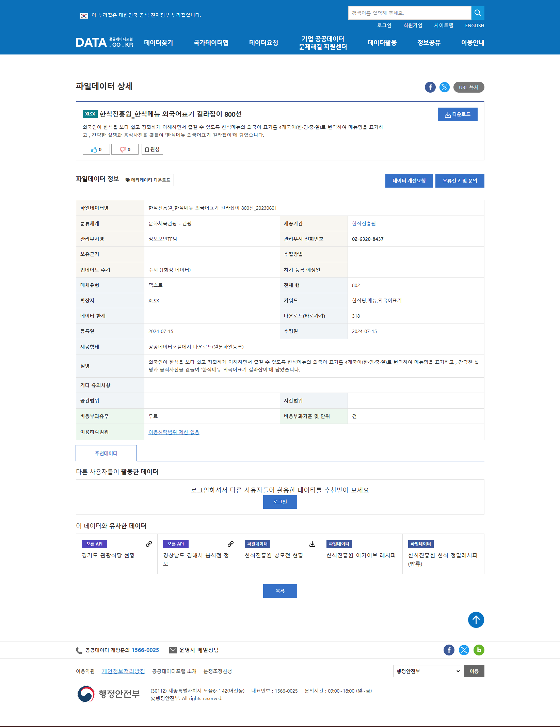Image resolution: width=560 pixels, height=728 pixels.
Task: Expand the 데이터찾기 navigation menu
Action: [158, 43]
